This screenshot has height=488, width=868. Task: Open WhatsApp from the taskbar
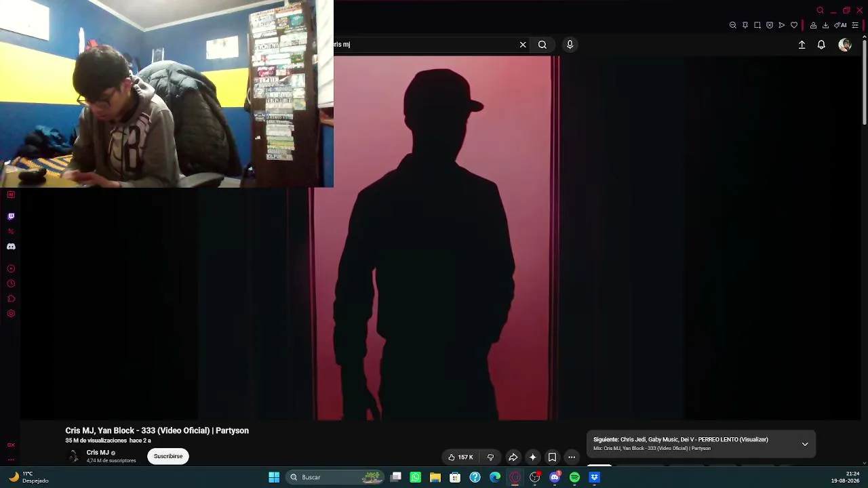pos(416,477)
